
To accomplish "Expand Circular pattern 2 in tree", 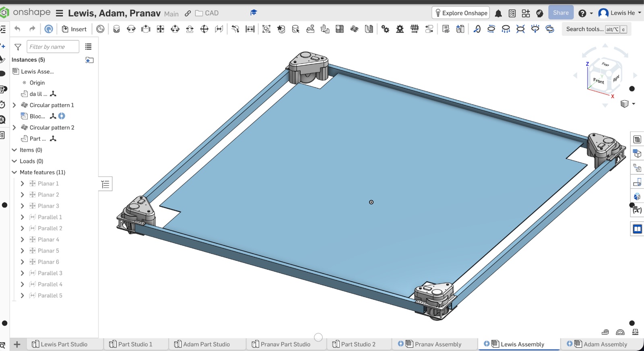I will pyautogui.click(x=14, y=128).
